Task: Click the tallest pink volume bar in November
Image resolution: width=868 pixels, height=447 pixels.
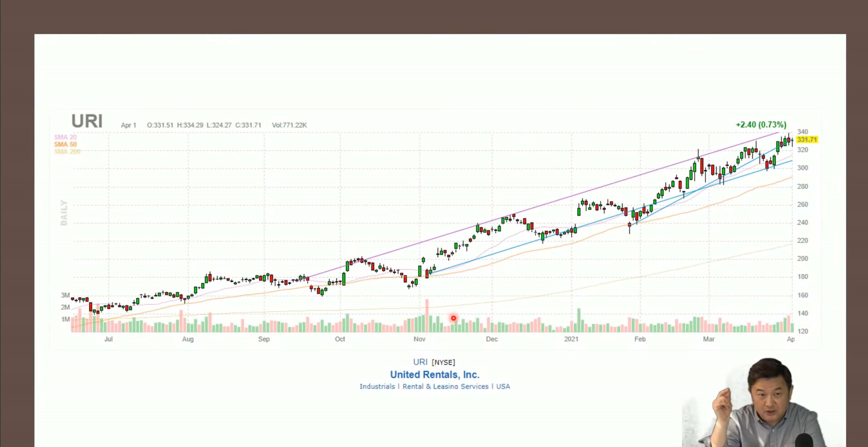Action: (x=427, y=316)
